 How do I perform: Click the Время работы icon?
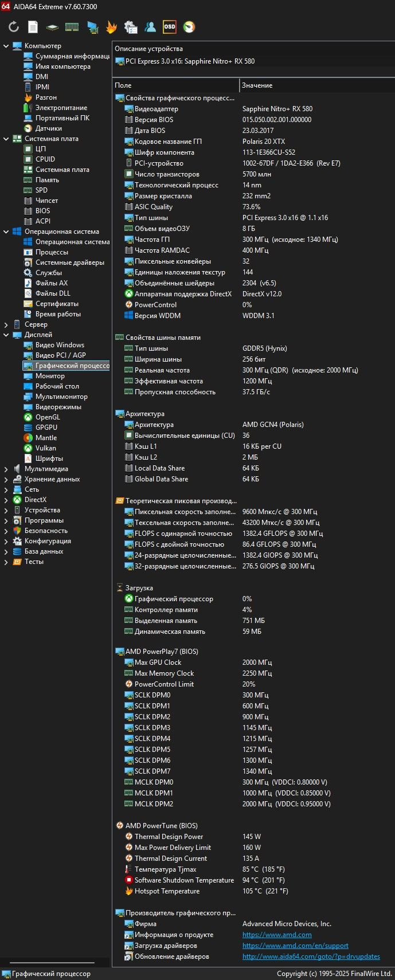[x=28, y=314]
